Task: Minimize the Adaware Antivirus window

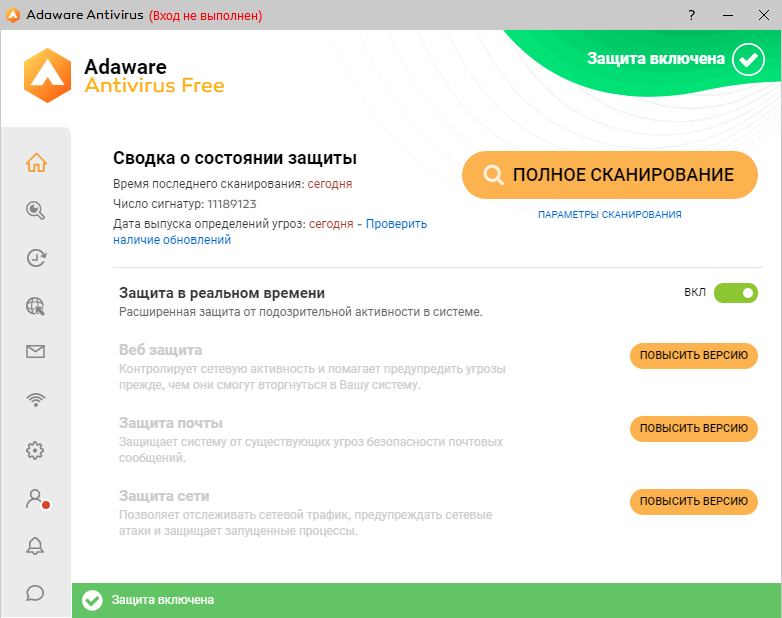Action: point(728,15)
